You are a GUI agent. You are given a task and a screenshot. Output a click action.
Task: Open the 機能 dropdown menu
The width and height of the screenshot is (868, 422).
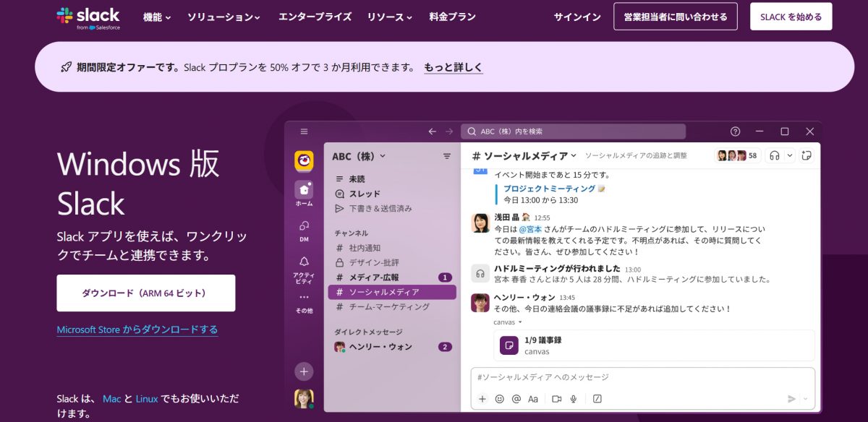click(157, 17)
